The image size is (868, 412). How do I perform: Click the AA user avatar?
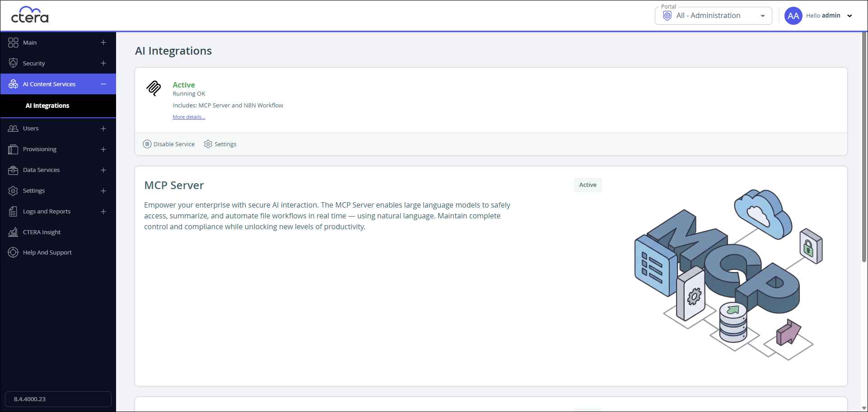793,16
